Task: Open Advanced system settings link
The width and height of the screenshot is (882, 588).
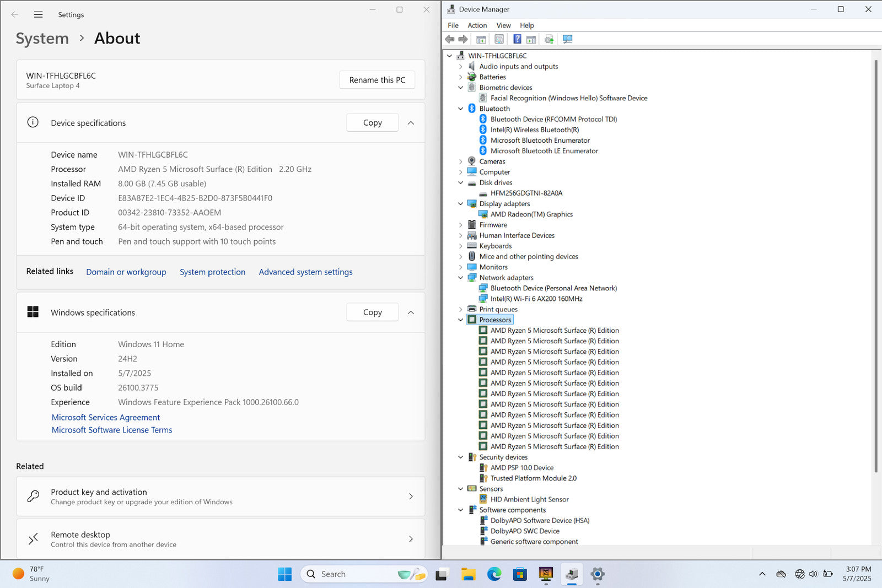Action: tap(306, 272)
